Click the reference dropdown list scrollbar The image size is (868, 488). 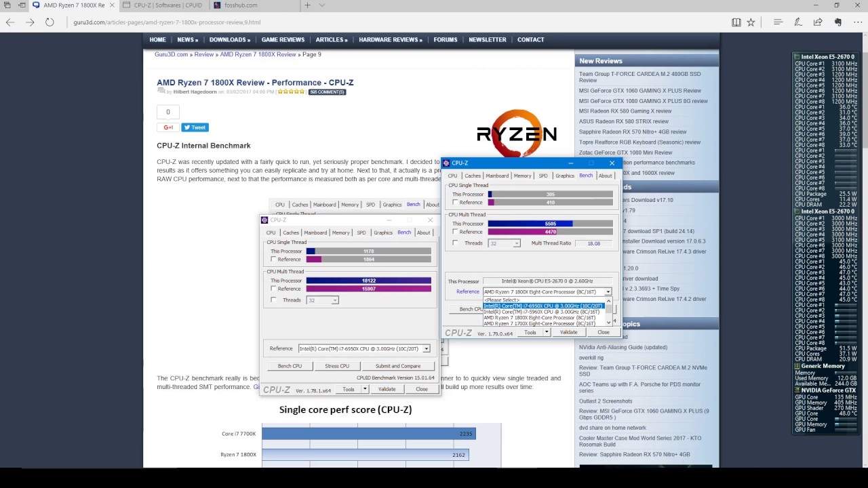pyautogui.click(x=608, y=311)
